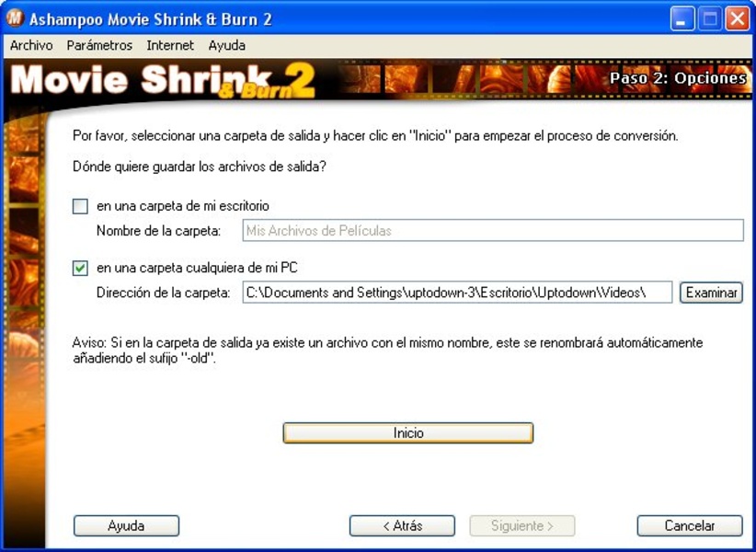756x552 pixels.
Task: Click the 'Aviso' notice about '-old' suffix
Action: pyautogui.click(x=387, y=351)
